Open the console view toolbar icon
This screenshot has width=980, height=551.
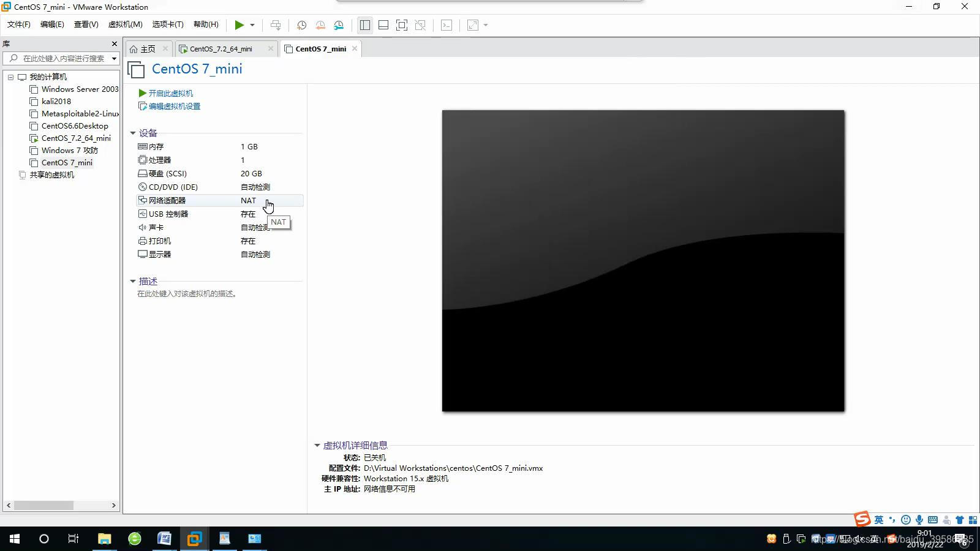pyautogui.click(x=447, y=25)
